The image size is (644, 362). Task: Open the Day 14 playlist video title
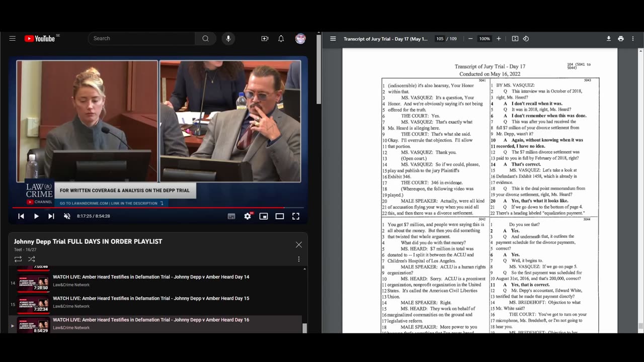coord(151,277)
